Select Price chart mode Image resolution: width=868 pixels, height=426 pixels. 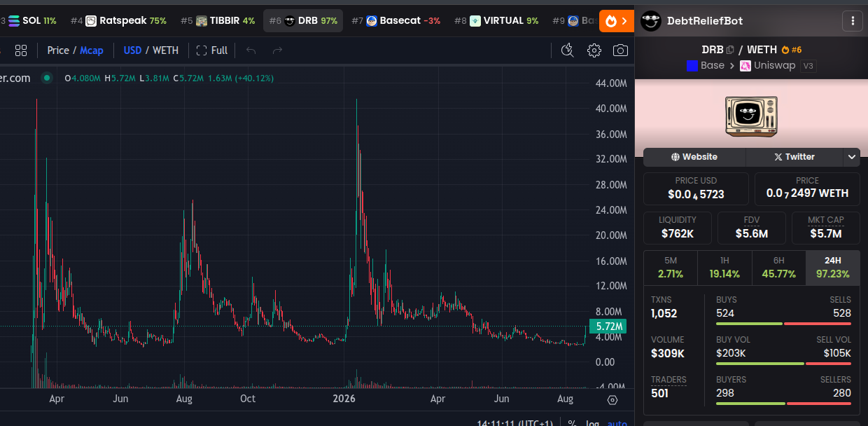pos(58,50)
